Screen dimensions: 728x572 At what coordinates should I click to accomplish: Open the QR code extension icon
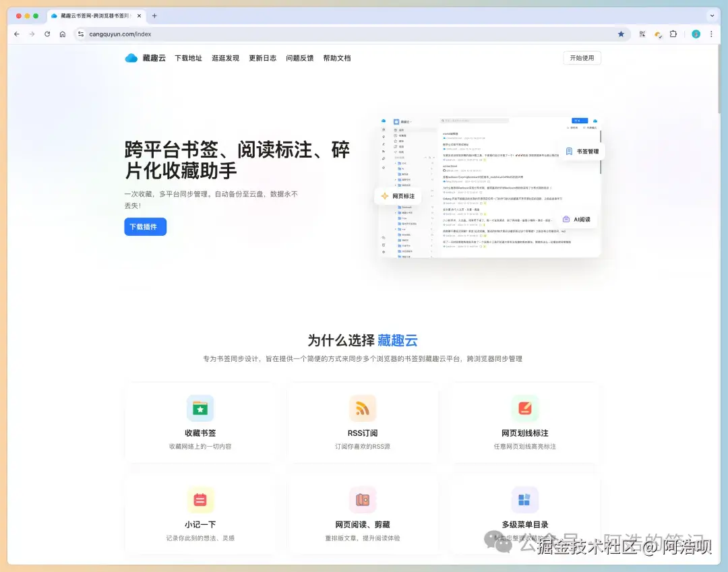point(642,34)
